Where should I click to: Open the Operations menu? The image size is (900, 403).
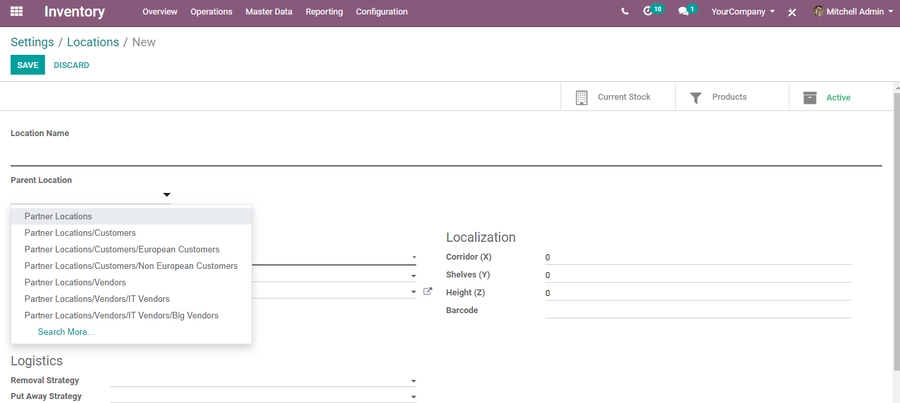tap(211, 12)
